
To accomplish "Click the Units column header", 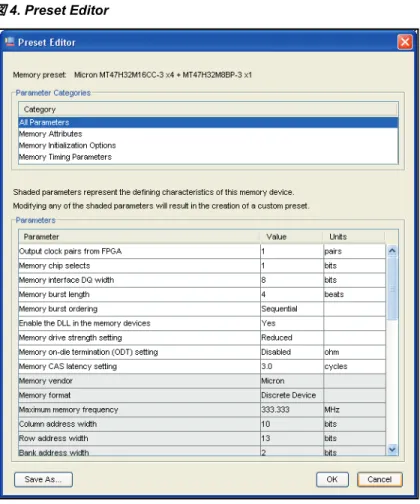I will (354, 237).
